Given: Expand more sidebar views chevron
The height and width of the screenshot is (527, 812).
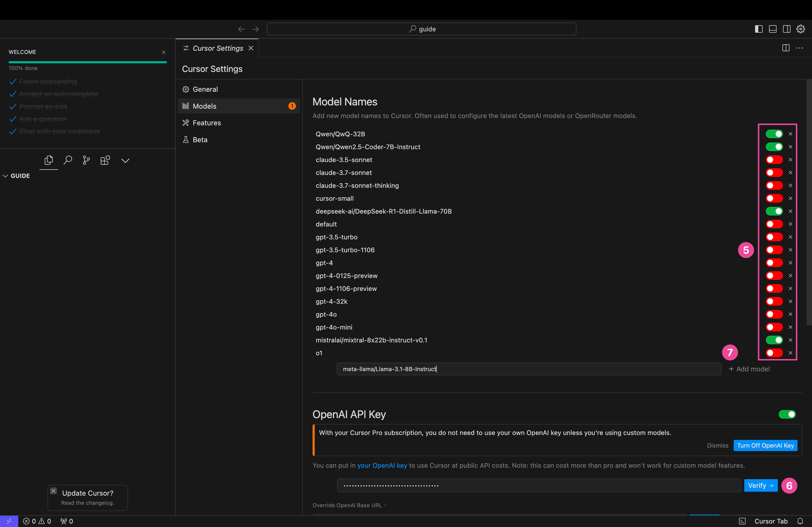Looking at the screenshot, I should [x=125, y=161].
